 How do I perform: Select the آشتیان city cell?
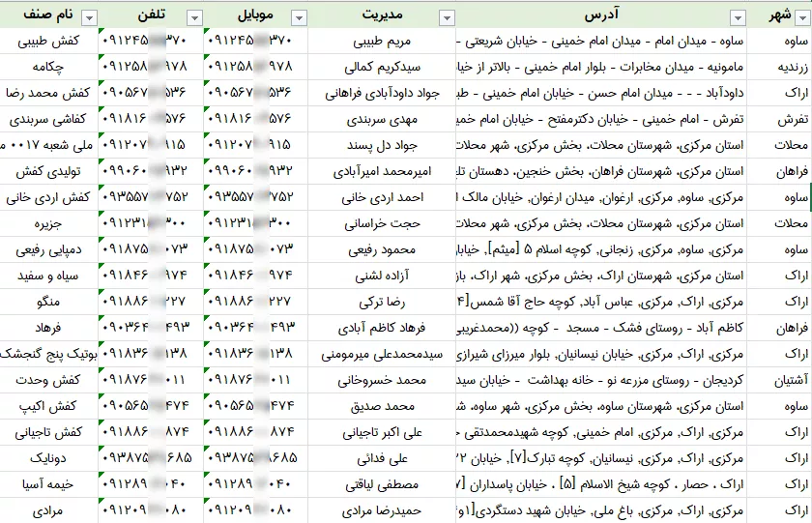[x=779, y=380]
